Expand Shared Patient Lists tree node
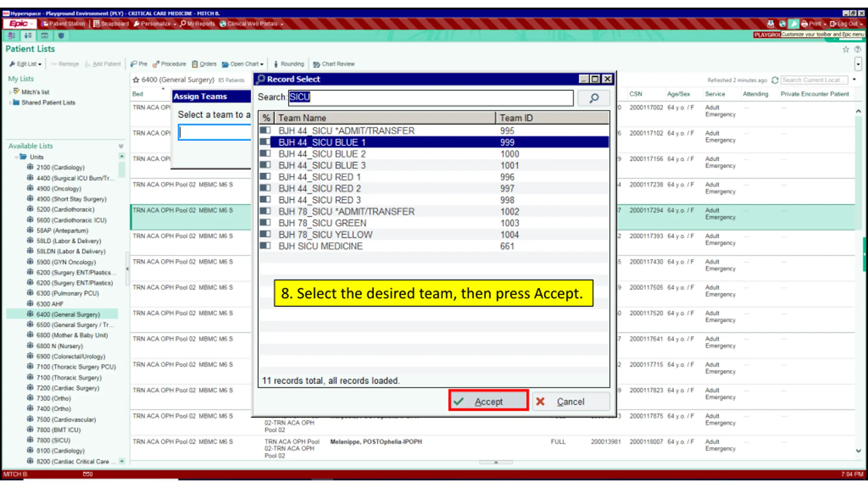Viewport: 868px width, 488px height. [x=10, y=103]
